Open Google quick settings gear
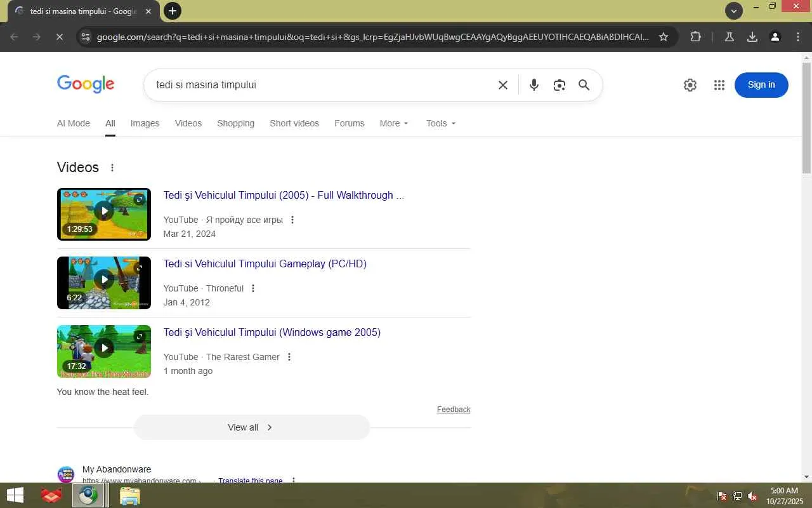This screenshot has height=508, width=812. [x=690, y=85]
